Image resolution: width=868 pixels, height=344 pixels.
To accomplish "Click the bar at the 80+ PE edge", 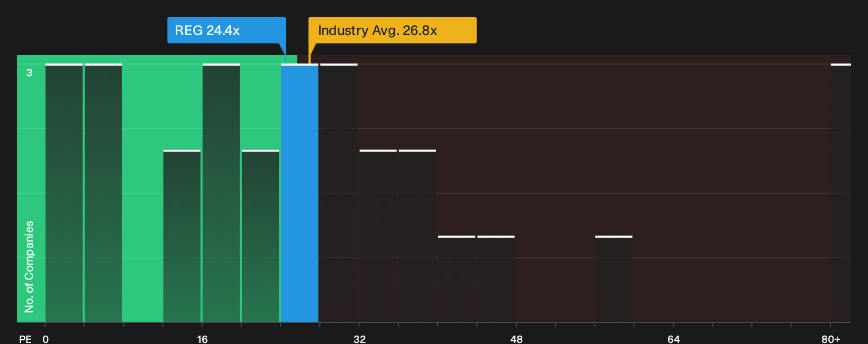I will (840, 193).
